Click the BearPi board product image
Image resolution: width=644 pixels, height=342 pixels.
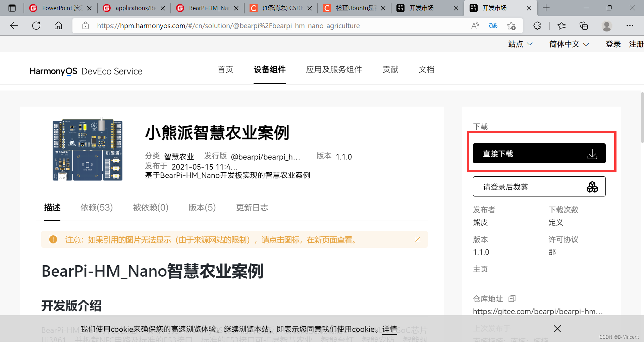[88, 149]
